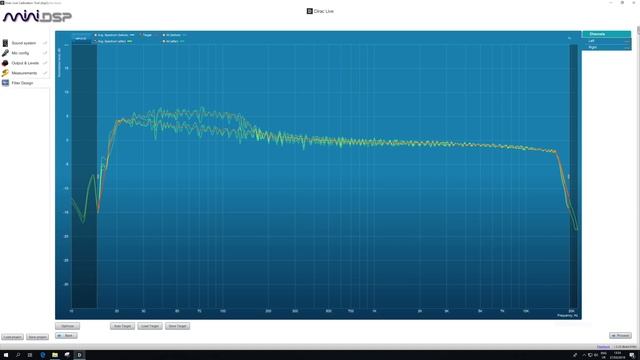Toggle the All after checkbox

click(x=164, y=41)
